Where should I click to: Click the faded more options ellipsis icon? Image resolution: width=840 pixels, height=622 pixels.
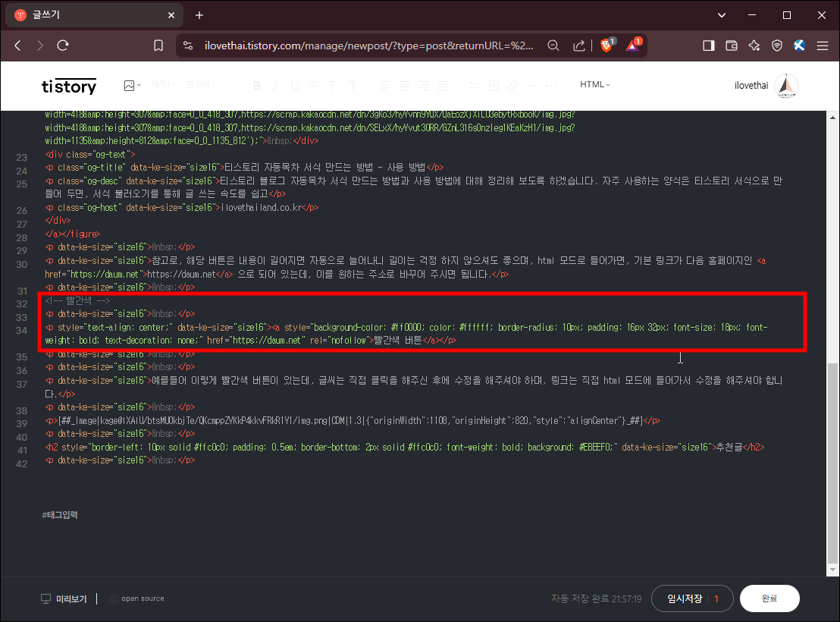coord(551,86)
